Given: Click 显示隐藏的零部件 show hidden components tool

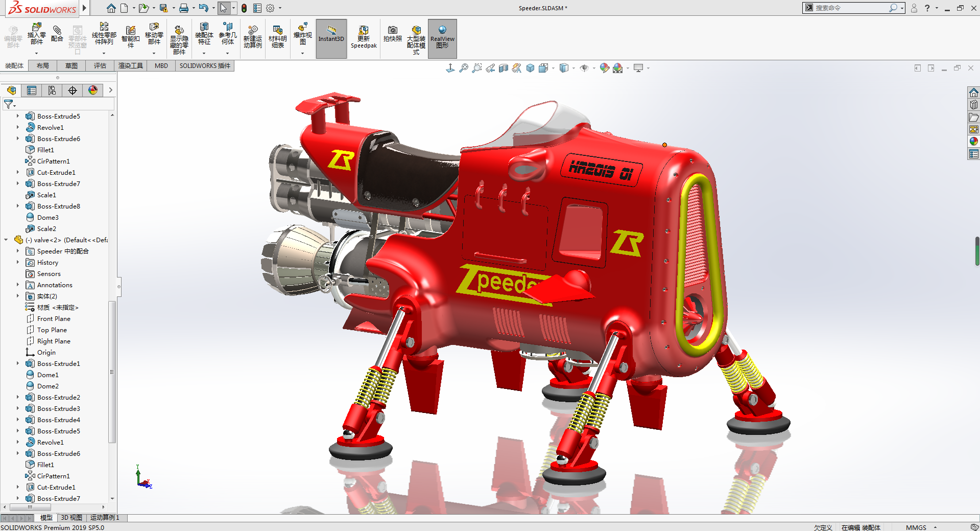Looking at the screenshot, I should click(x=179, y=39).
